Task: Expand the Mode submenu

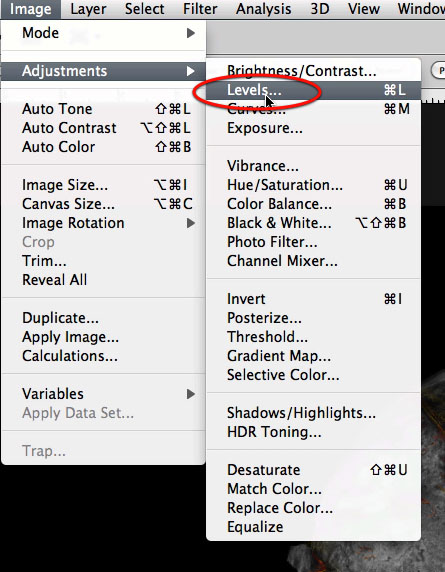Action: pos(104,33)
